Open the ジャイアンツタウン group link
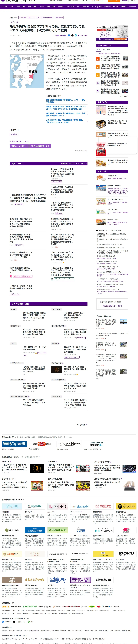The width and height of the screenshot is (138, 644). point(103,462)
